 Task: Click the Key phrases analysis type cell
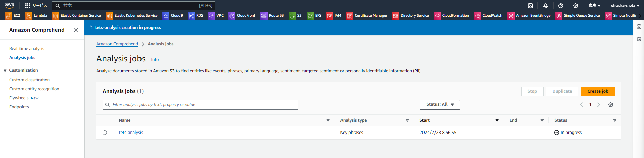352,133
